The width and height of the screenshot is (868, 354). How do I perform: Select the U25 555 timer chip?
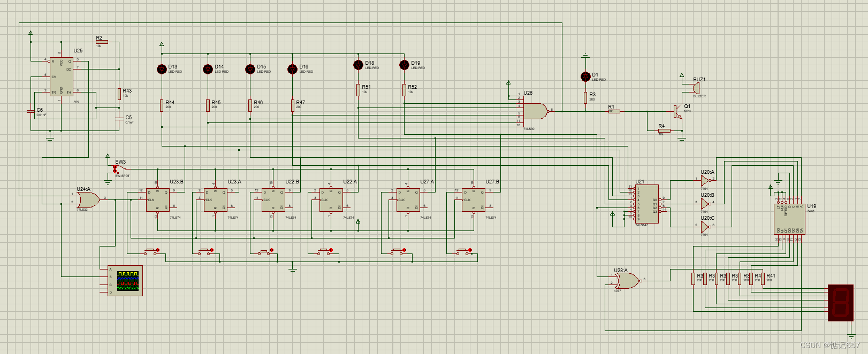tap(62, 76)
